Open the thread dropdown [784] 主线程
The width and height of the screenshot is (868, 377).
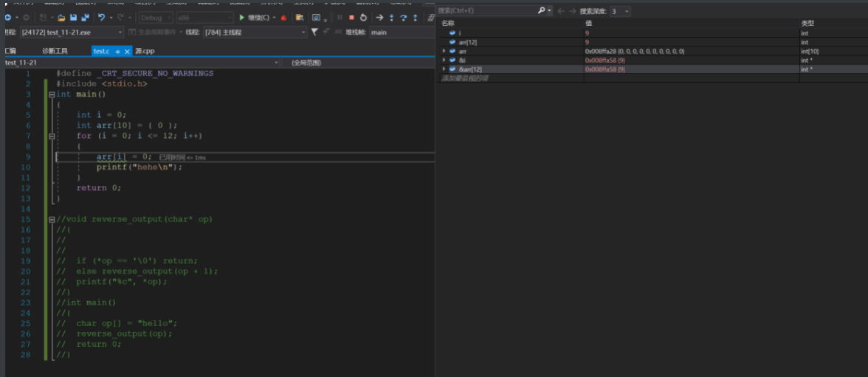click(255, 32)
